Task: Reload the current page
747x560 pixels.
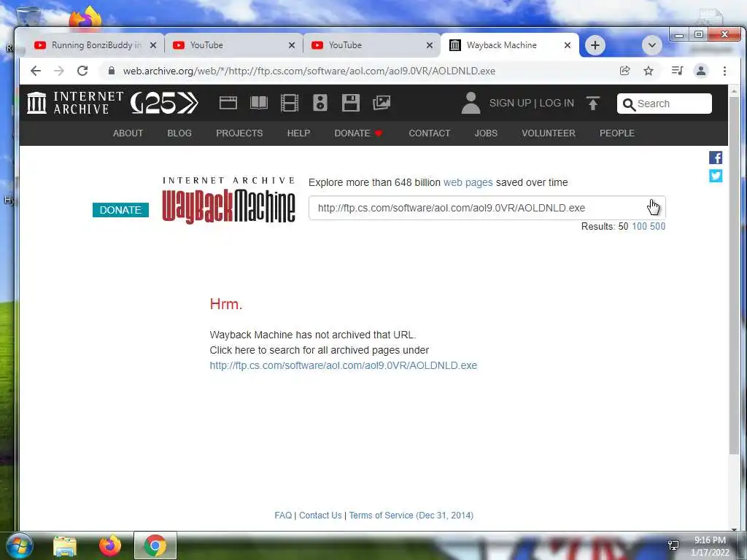Action: tap(82, 71)
